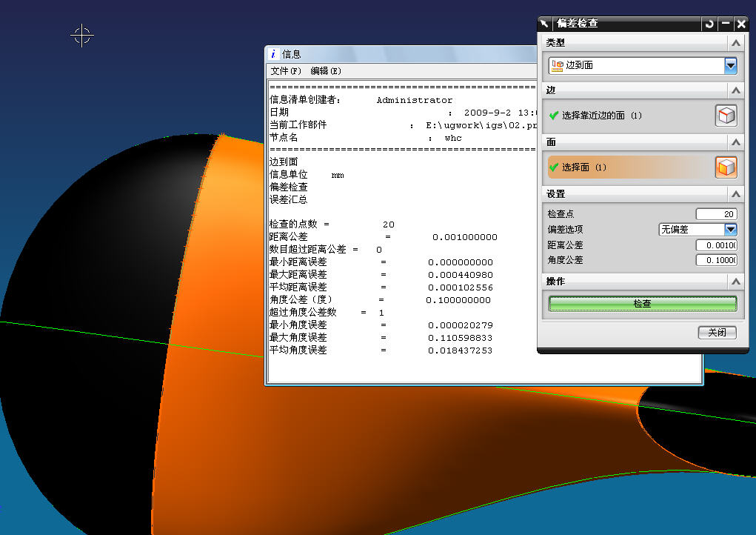This screenshot has width=756, height=535.
Task: Click the 角度公差 input field
Action: click(x=716, y=260)
